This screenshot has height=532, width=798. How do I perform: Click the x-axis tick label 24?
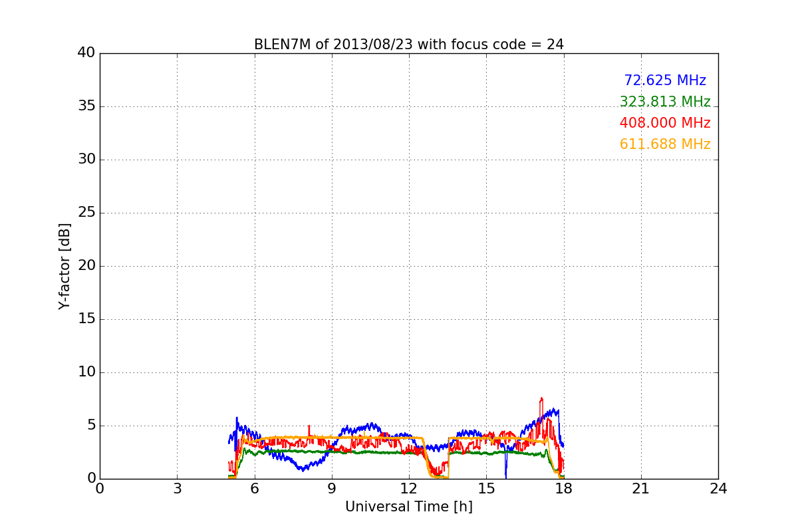(718, 489)
